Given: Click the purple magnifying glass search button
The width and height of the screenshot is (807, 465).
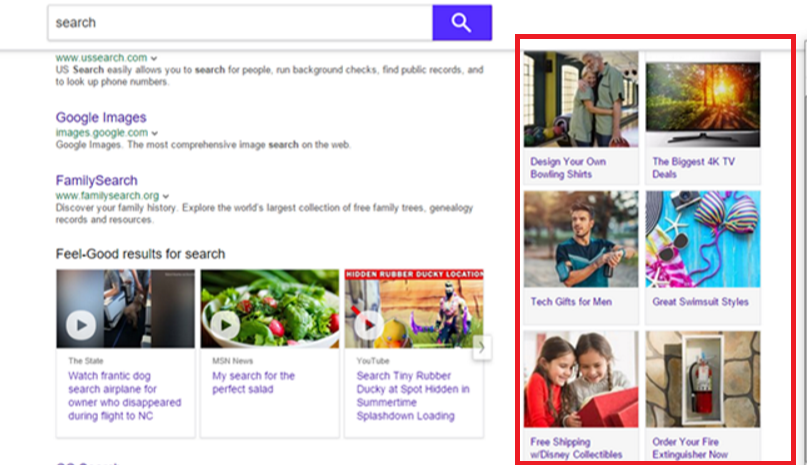Looking at the screenshot, I should tap(461, 22).
